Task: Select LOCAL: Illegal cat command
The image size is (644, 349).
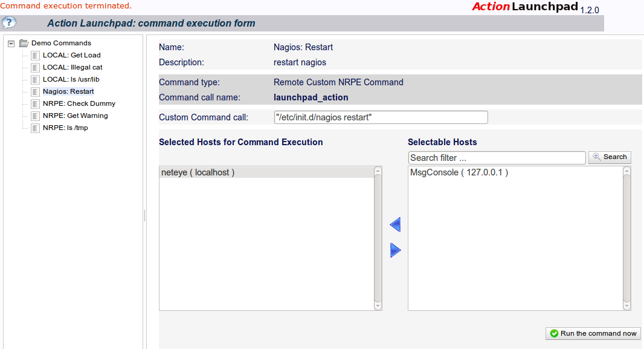Action: click(72, 67)
